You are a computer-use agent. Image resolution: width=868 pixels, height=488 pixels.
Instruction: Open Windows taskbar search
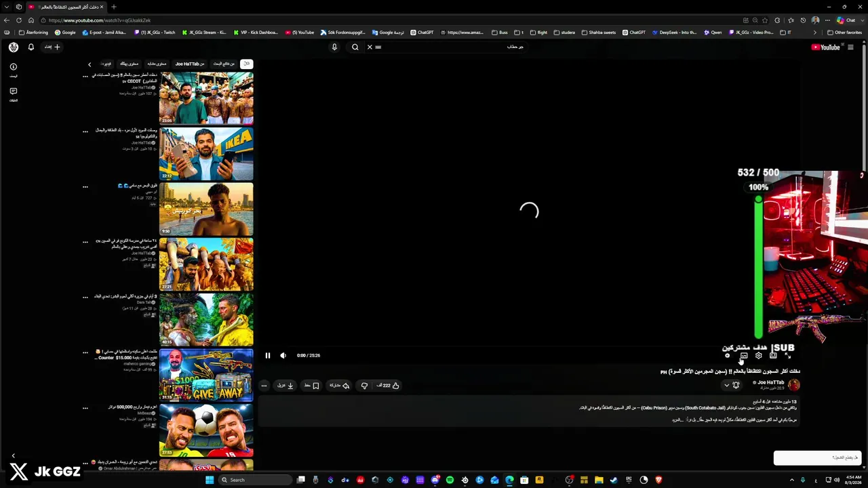[254, 480]
